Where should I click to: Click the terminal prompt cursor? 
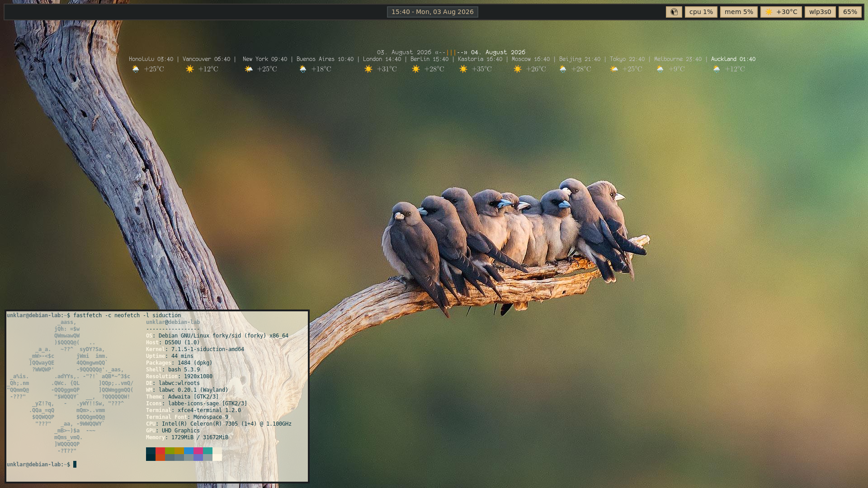(x=75, y=465)
